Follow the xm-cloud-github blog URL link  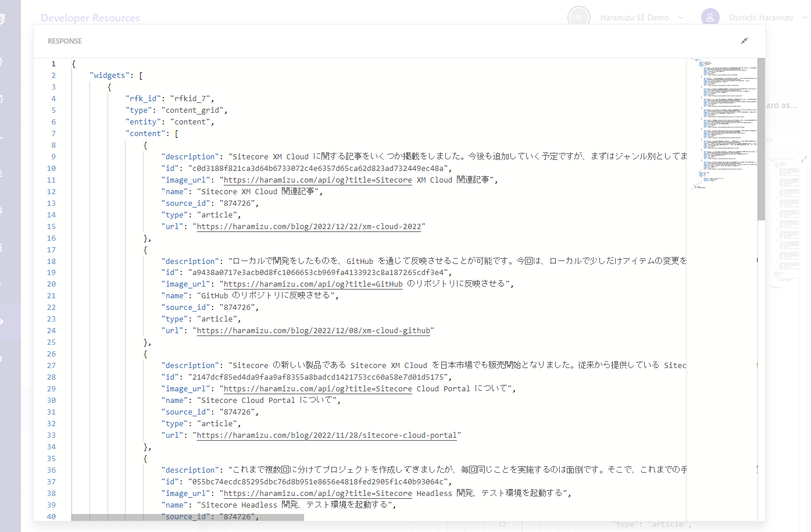coord(313,331)
